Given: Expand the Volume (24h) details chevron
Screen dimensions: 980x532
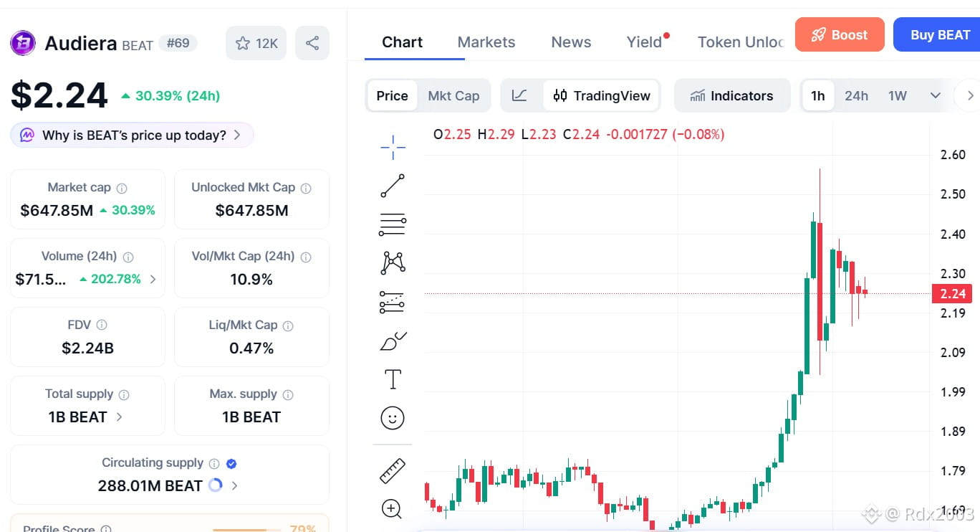Looking at the screenshot, I should [153, 279].
